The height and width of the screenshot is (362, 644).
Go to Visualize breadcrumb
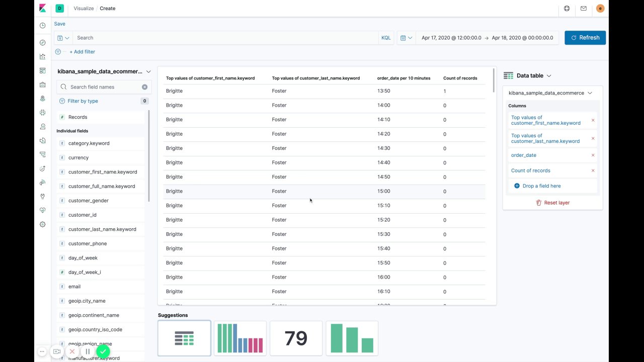(84, 9)
